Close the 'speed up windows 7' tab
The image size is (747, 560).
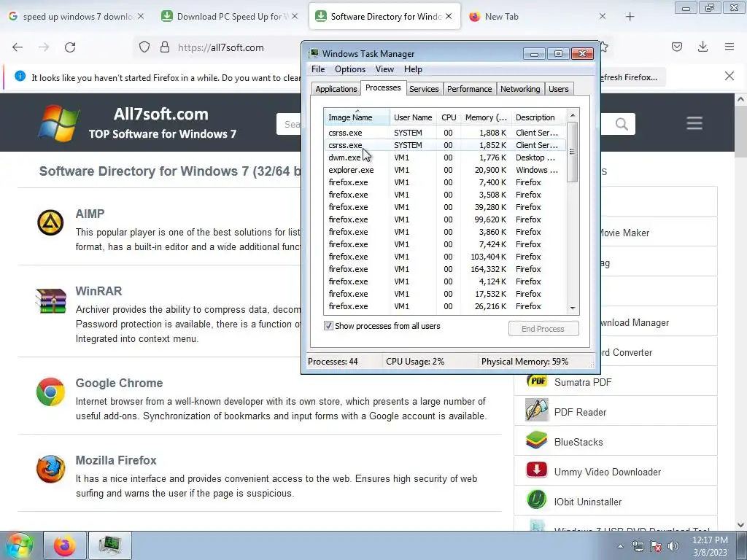pyautogui.click(x=141, y=16)
